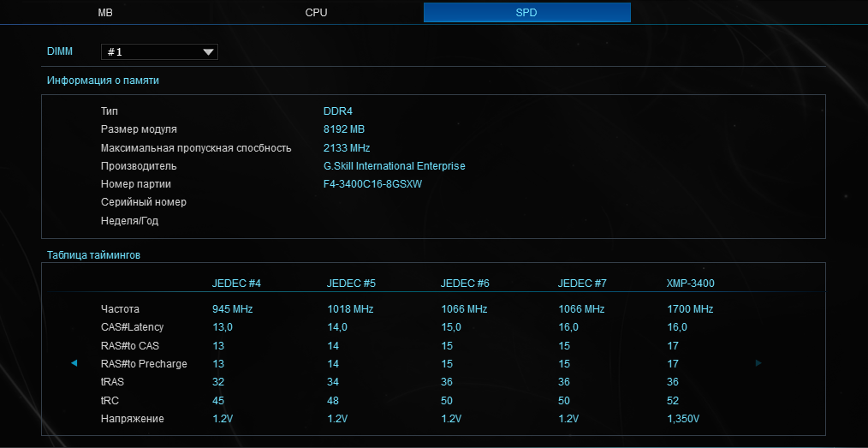Click the 8192 MB module size value
The image size is (868, 448).
click(344, 129)
